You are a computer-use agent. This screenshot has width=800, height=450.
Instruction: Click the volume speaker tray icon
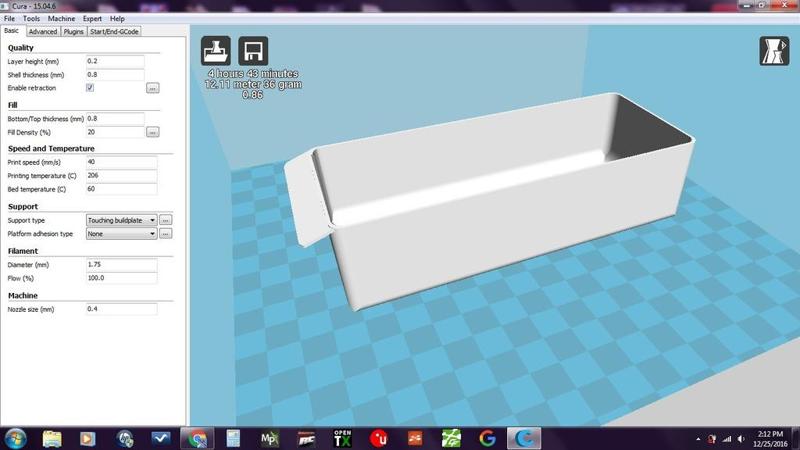point(741,439)
